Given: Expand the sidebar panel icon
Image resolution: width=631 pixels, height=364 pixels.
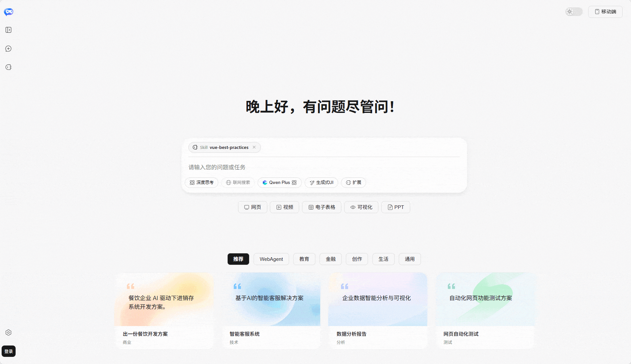Looking at the screenshot, I should tap(8, 30).
